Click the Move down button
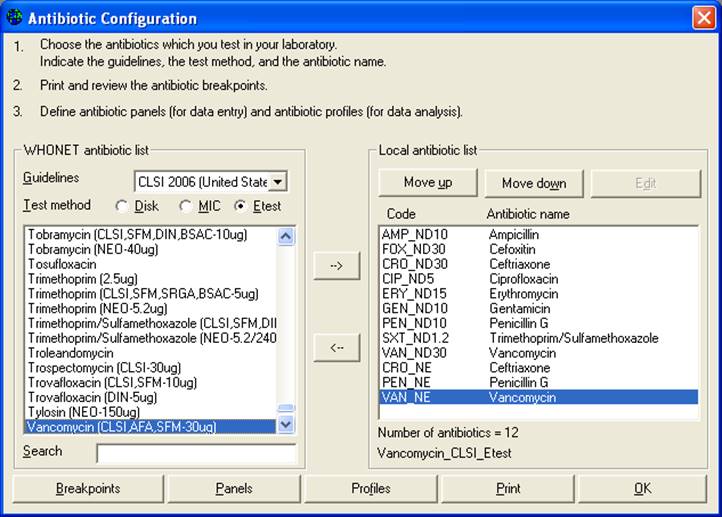Screen dimensions: 722x517 (x=534, y=183)
